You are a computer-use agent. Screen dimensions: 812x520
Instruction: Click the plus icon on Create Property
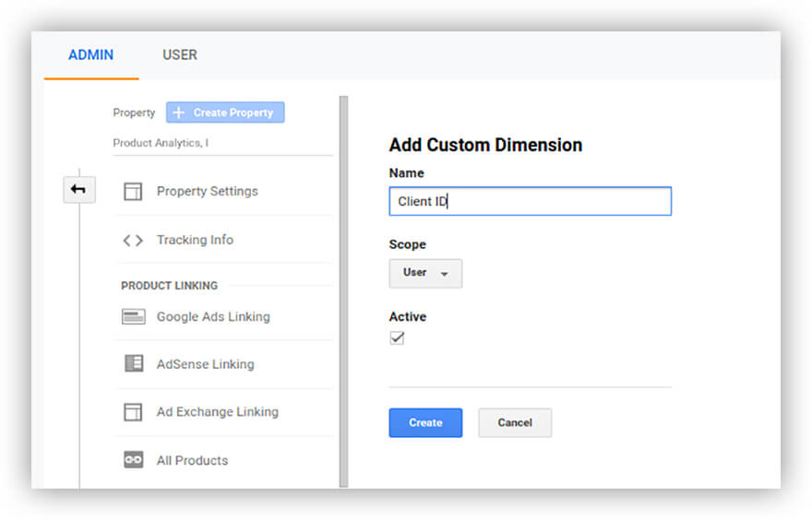tap(179, 112)
